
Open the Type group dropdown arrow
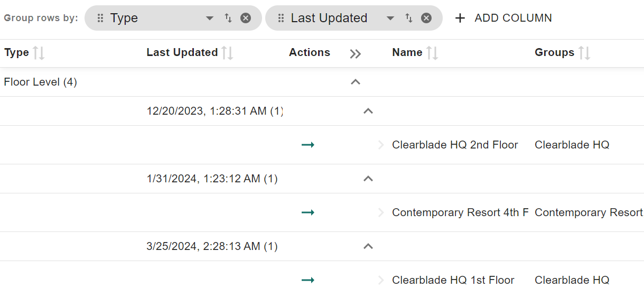pos(210,18)
